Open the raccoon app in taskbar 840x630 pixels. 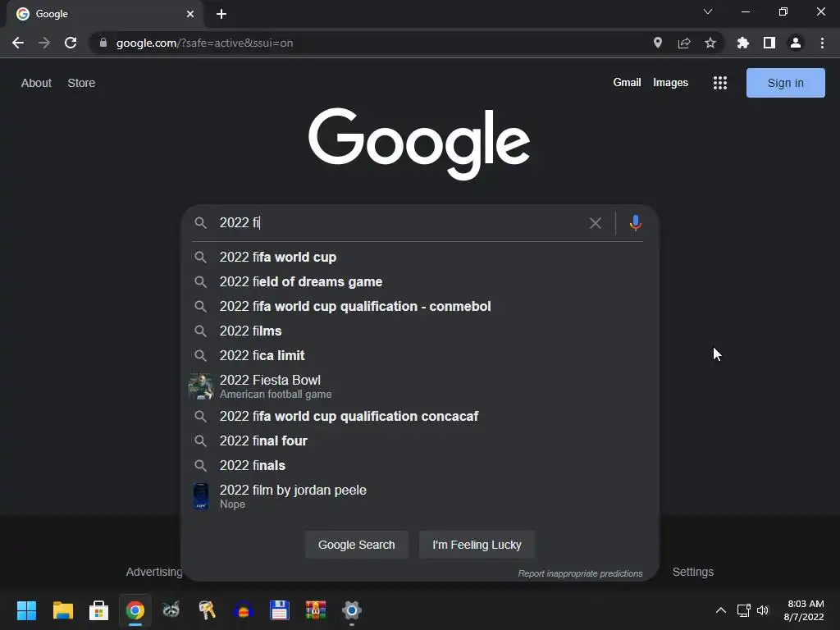171,610
